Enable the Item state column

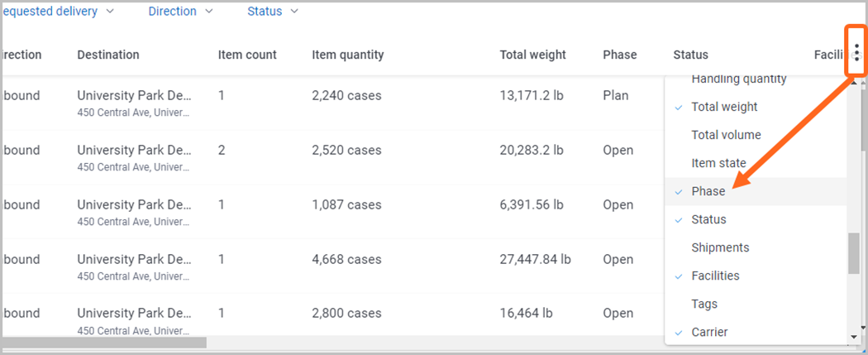756,163
